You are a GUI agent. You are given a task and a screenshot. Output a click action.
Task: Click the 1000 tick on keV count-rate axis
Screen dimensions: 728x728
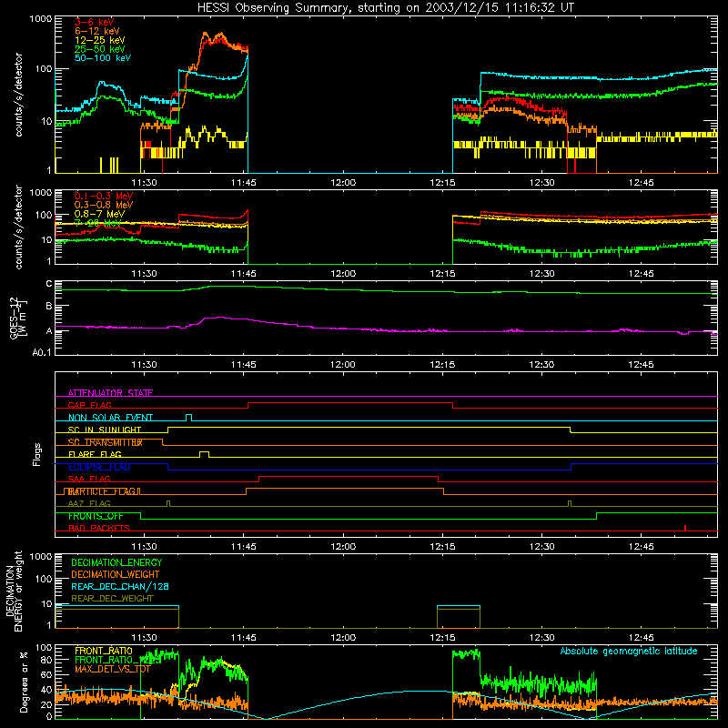pos(41,19)
